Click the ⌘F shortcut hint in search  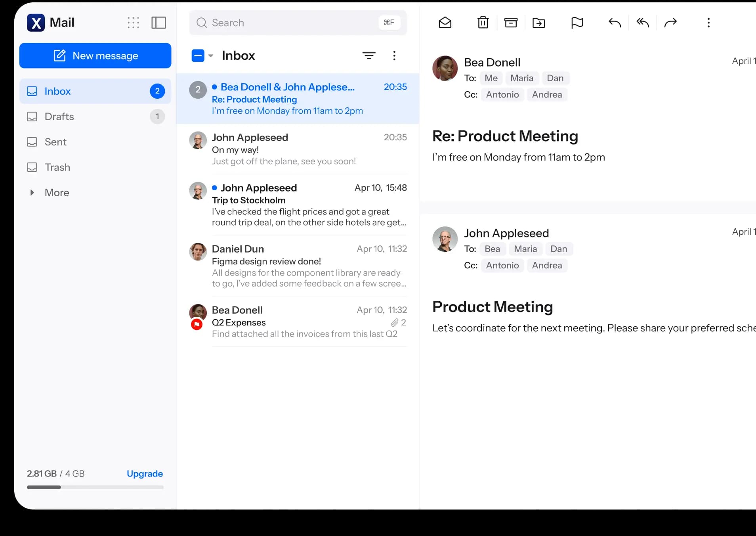389,23
